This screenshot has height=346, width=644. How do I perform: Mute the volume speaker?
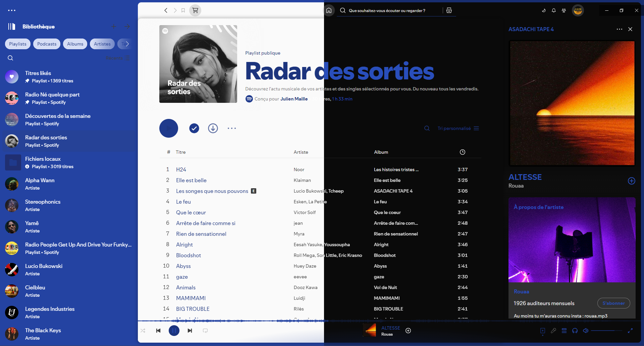586,331
